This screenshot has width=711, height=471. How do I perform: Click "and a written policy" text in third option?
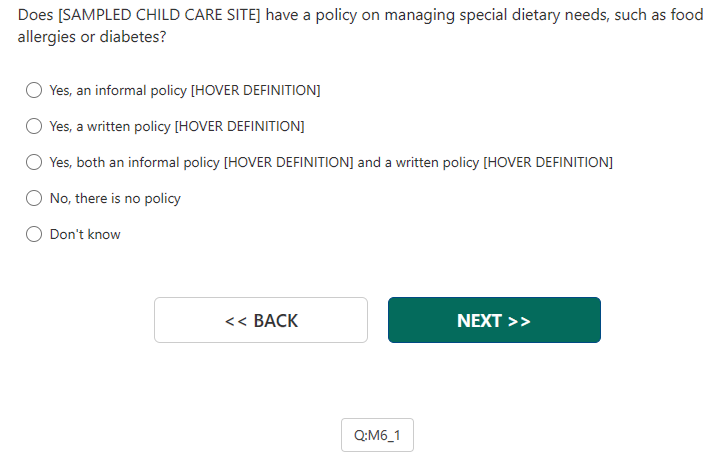point(418,162)
